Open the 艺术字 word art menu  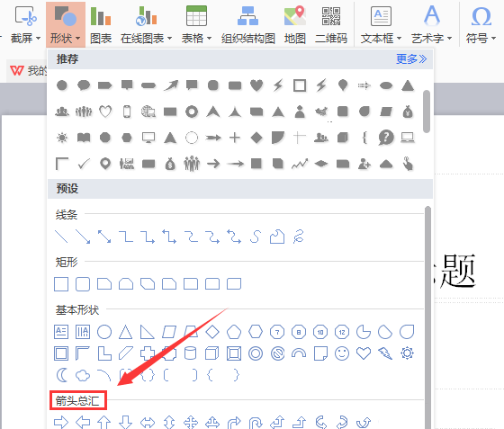(432, 24)
